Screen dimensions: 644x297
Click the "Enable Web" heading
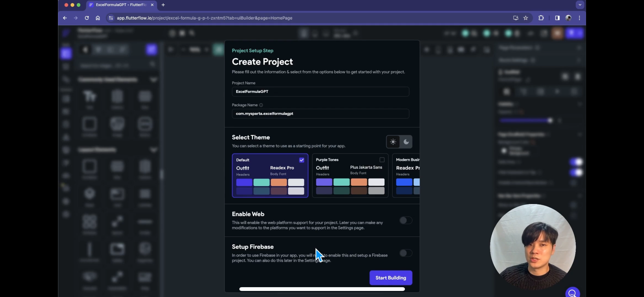pos(248,214)
